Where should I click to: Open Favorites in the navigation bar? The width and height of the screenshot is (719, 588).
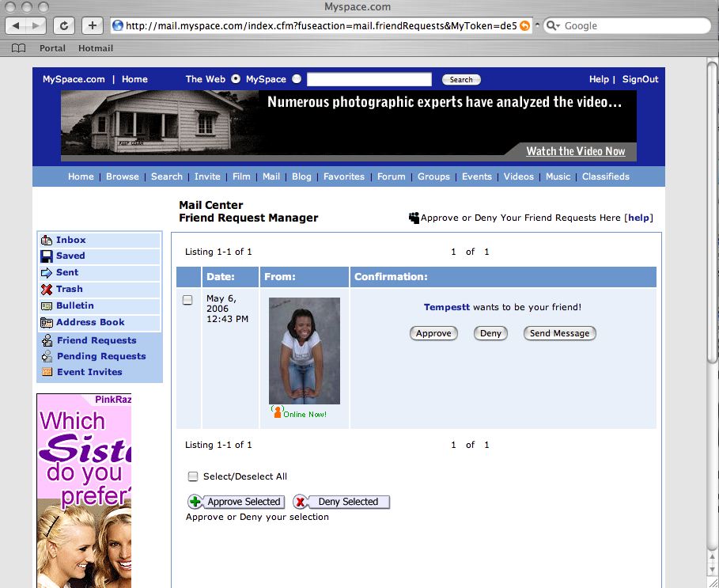344,176
